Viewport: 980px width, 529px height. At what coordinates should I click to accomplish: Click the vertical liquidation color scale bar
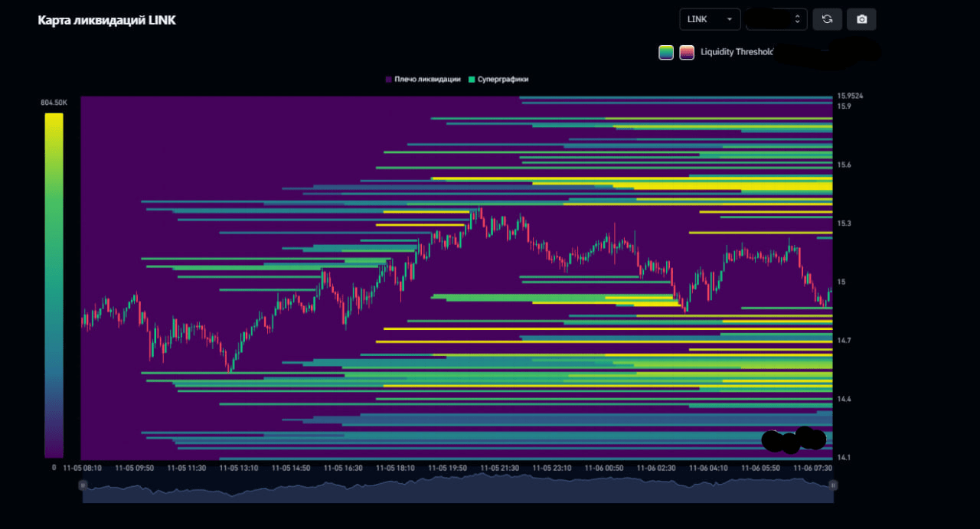pos(54,285)
